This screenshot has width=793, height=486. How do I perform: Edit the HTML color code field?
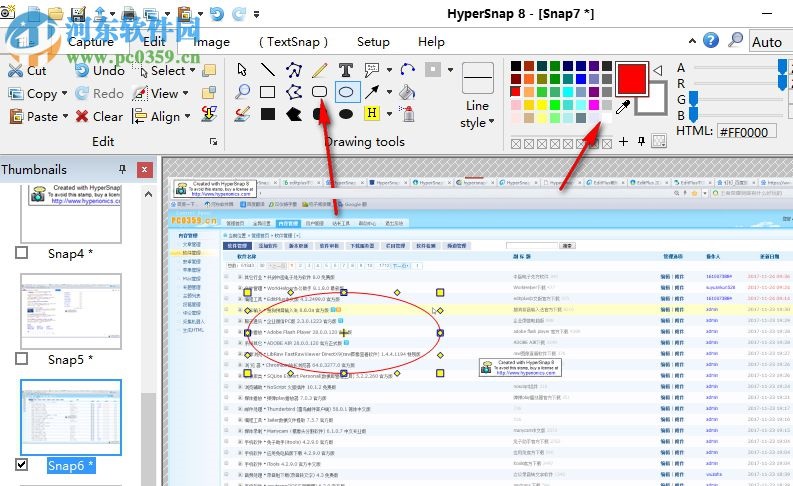click(x=746, y=132)
